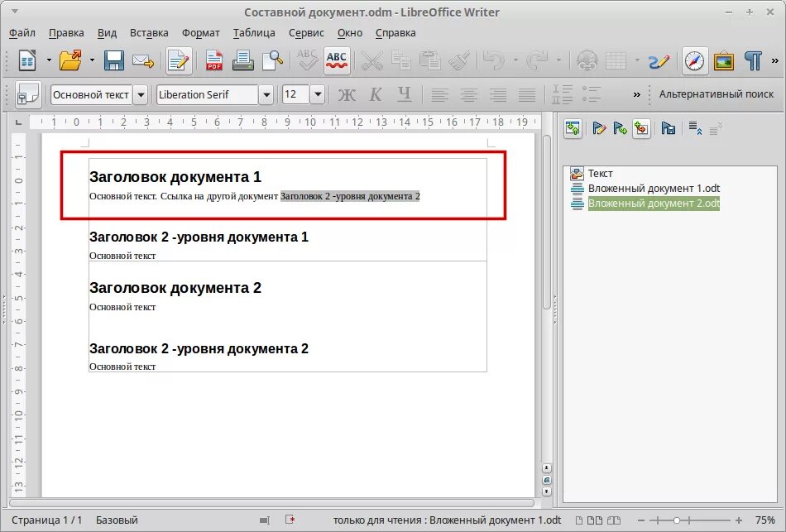Click Navigator Insert icon
786x532 pixels.
pos(641,129)
